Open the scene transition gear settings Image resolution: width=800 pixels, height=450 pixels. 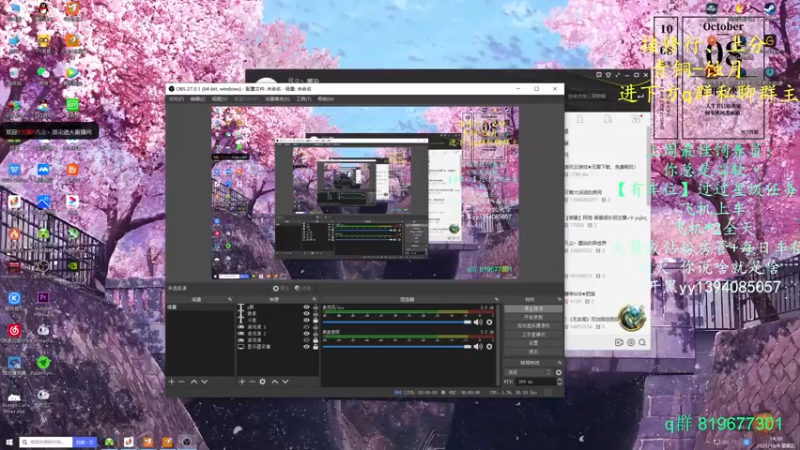click(559, 372)
